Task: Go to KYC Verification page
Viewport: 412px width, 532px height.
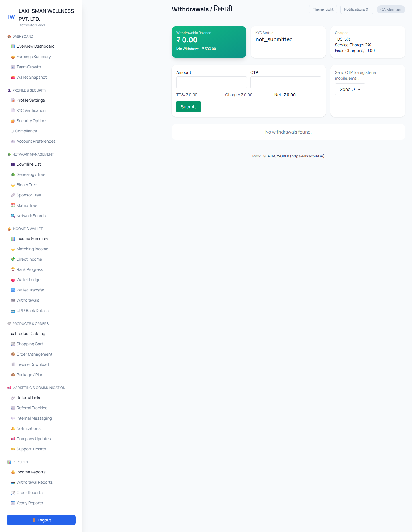Action: tap(31, 110)
